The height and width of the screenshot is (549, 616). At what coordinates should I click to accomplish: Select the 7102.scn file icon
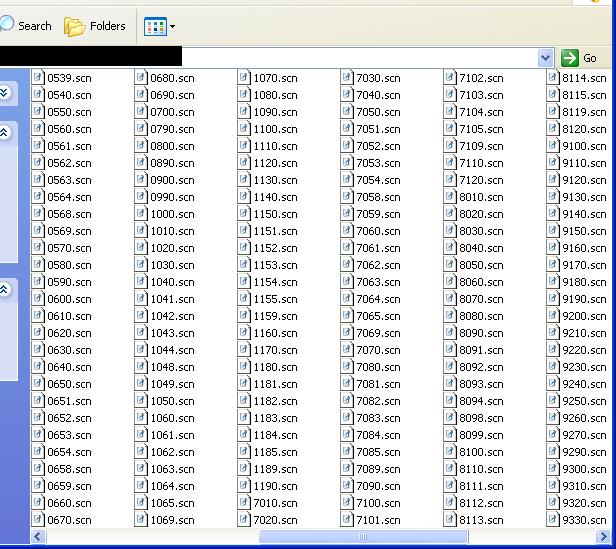click(x=449, y=77)
